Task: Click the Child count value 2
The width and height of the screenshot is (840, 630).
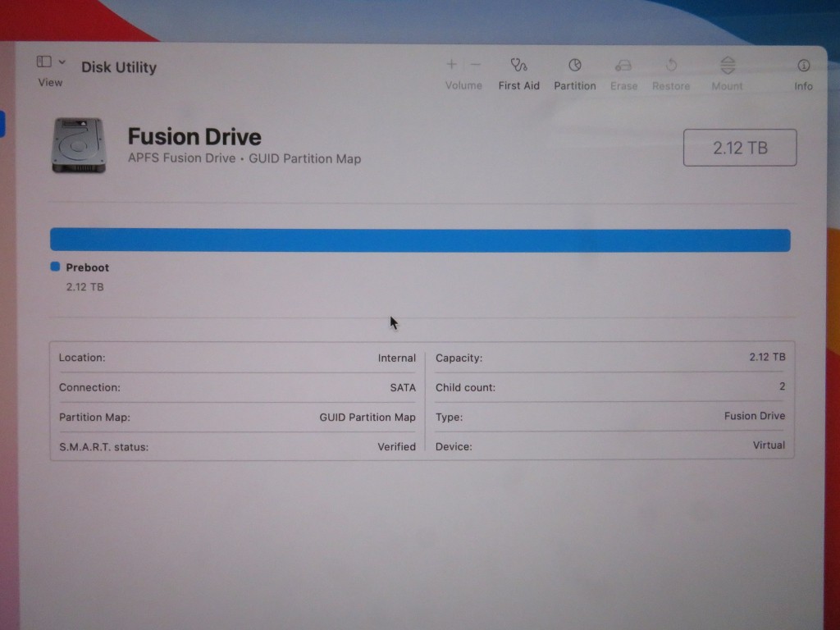Action: 782,386
